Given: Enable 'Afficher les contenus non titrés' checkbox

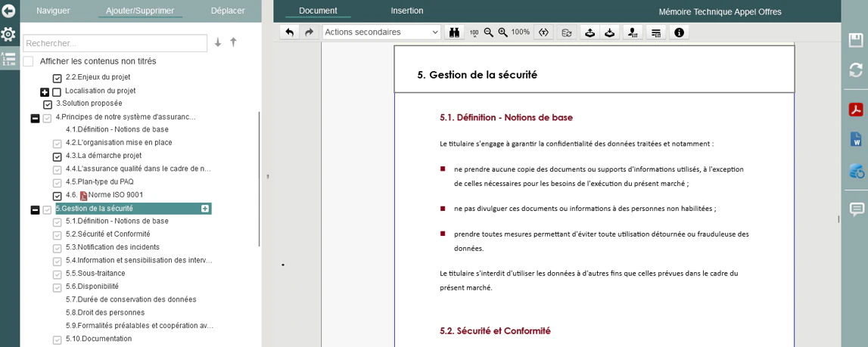Looking at the screenshot, I should tap(28, 61).
